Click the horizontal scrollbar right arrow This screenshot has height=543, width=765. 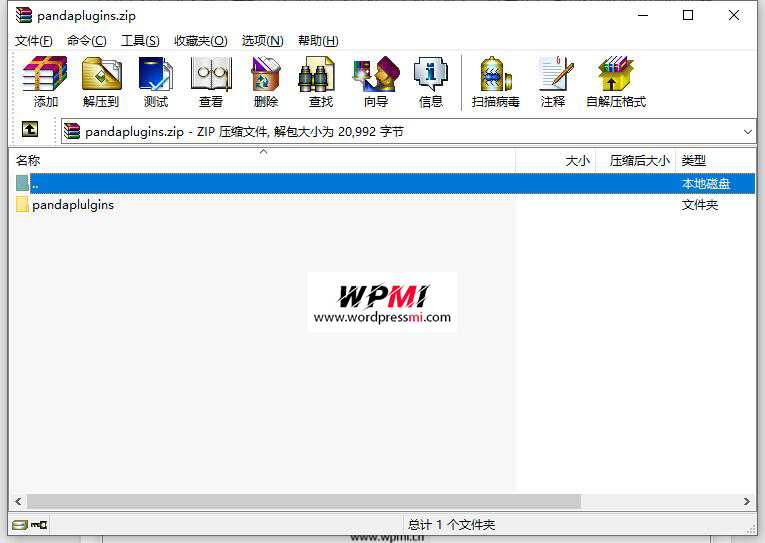[x=747, y=501]
